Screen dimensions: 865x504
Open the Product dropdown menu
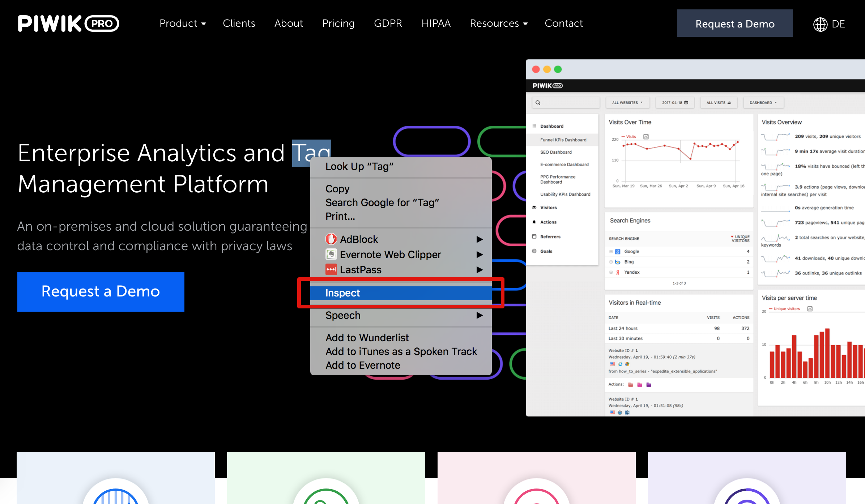(183, 24)
